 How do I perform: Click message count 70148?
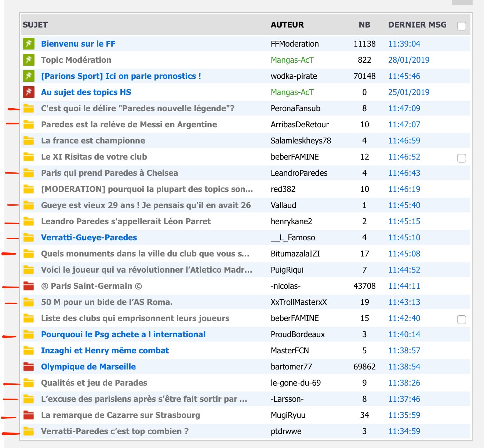364,76
